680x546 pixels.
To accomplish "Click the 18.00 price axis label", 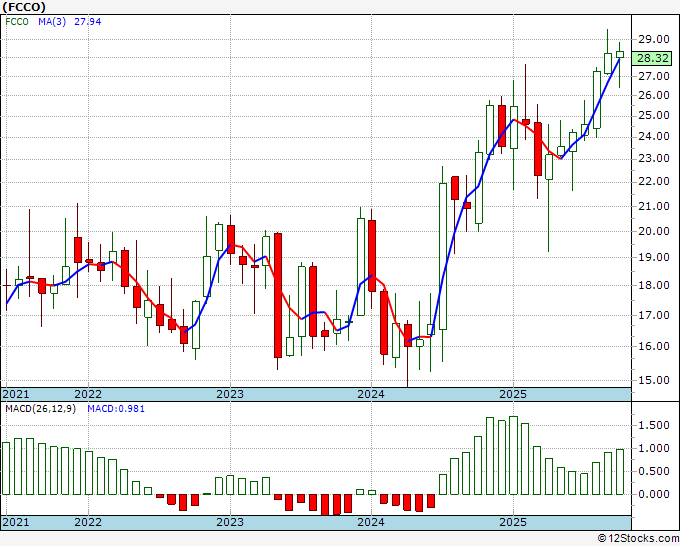I will (653, 285).
